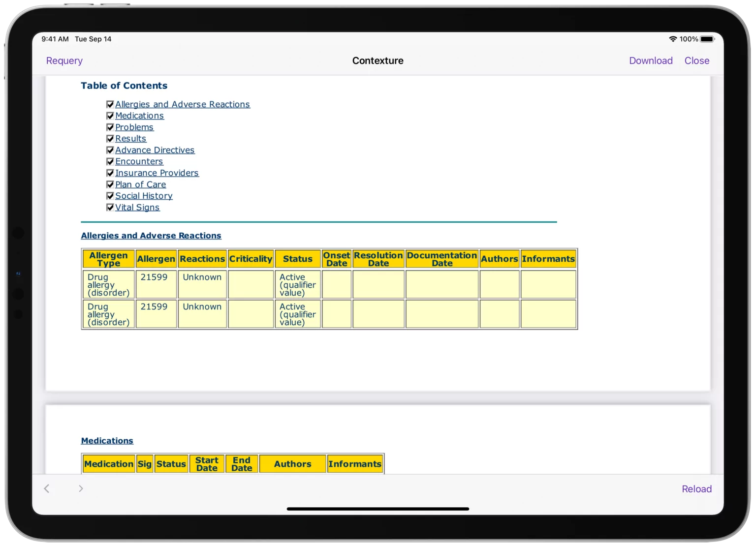The image size is (756, 547).
Task: Tap the forward navigation chevron
Action: (x=81, y=488)
